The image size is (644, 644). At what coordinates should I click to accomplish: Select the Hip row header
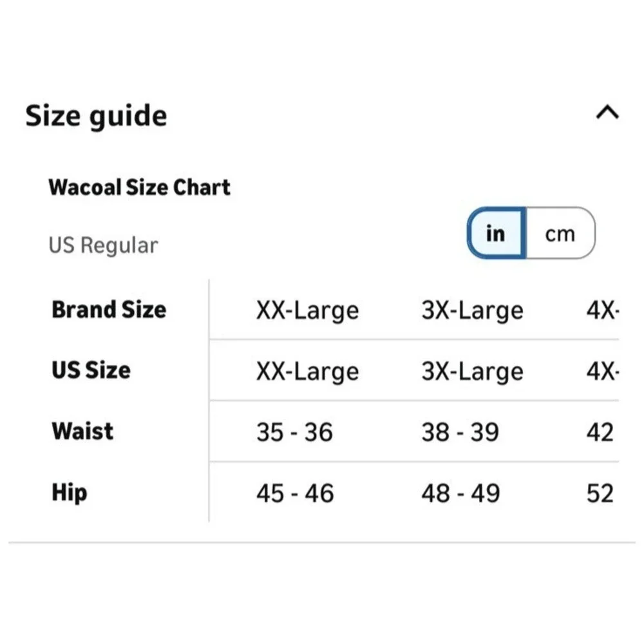(70, 493)
